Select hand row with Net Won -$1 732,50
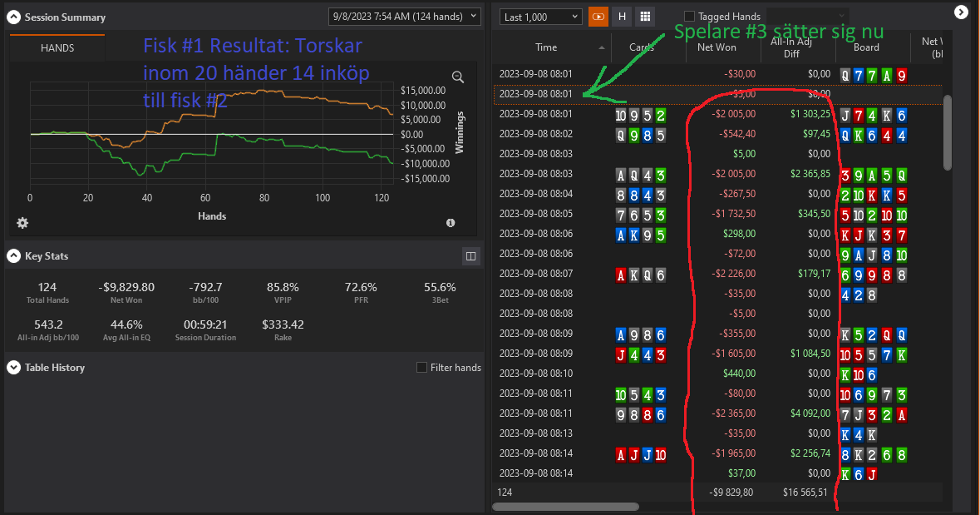Screen dimensions: 980x515 coord(717,215)
